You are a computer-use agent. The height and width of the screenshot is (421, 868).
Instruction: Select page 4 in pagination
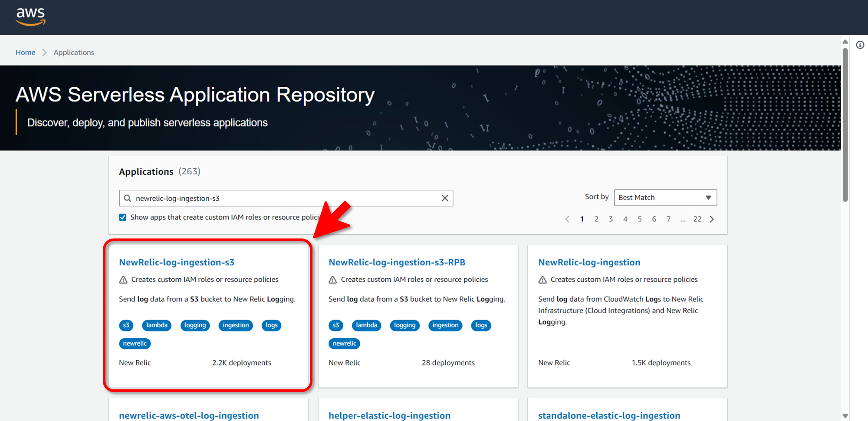point(625,219)
